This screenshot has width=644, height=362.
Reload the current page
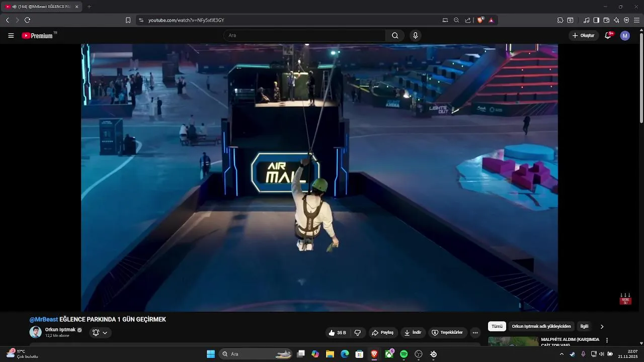click(27, 20)
